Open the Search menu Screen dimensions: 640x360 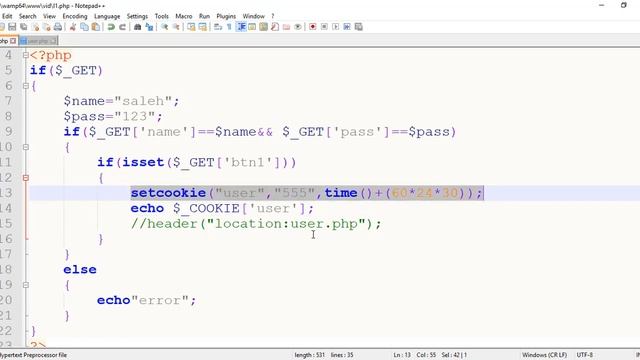(27, 16)
